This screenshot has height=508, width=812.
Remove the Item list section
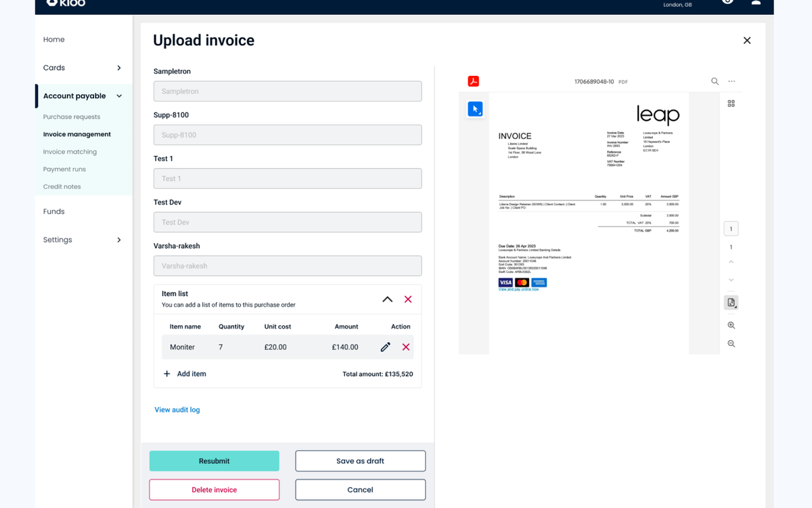coord(408,299)
